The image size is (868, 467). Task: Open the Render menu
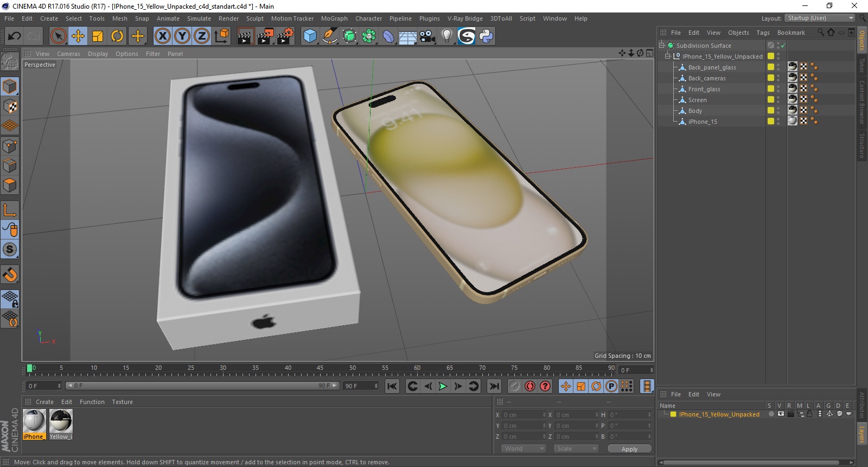click(x=228, y=18)
